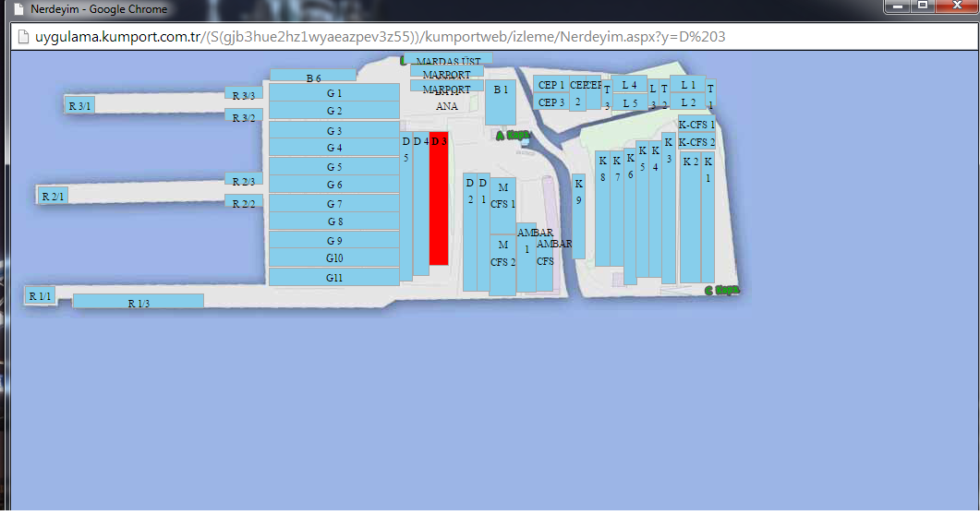This screenshot has width=980, height=515.
Task: Select the L 2 block
Action: (688, 102)
